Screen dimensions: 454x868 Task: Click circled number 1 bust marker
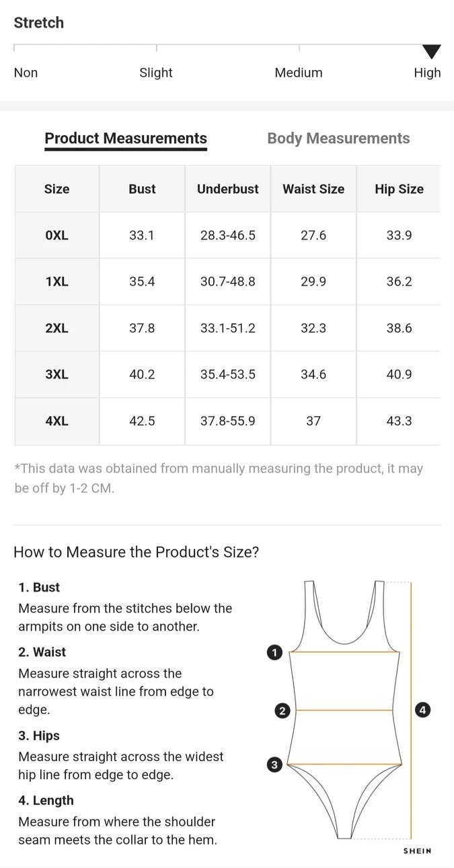(274, 652)
